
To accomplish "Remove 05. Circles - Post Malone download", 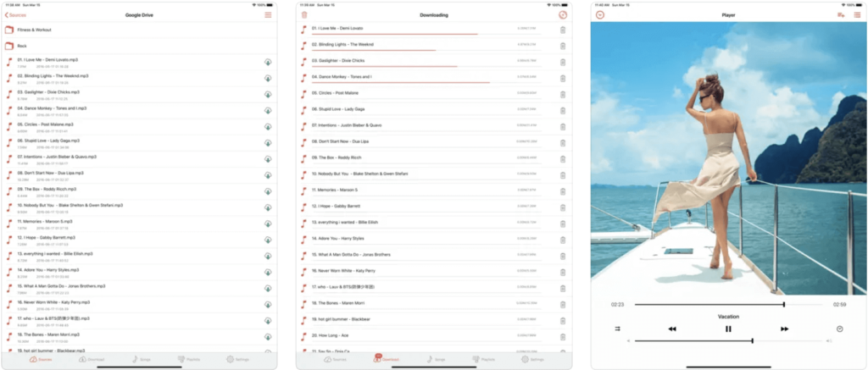I will point(563,95).
